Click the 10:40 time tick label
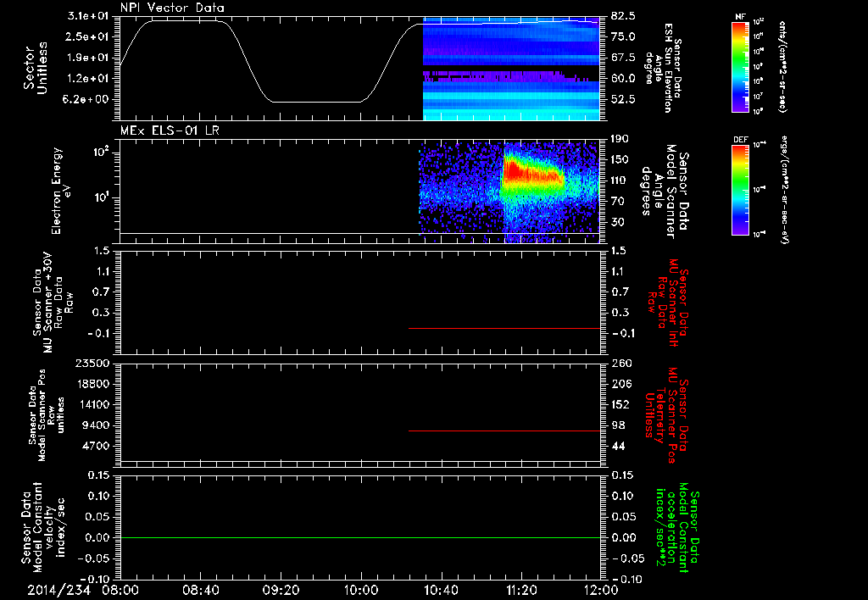Screen dimensions: 868x600 coord(441,591)
